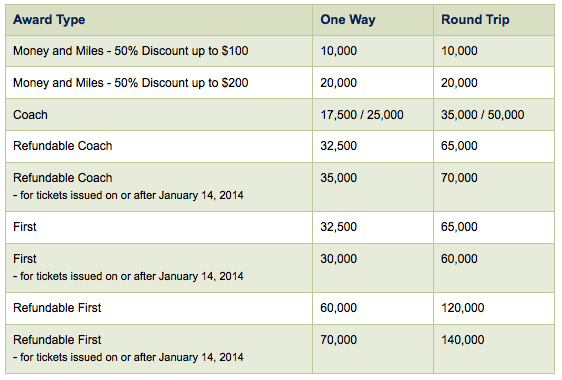
Task: Click Refundable Coach with 32,500 one way
Action: pos(63,146)
